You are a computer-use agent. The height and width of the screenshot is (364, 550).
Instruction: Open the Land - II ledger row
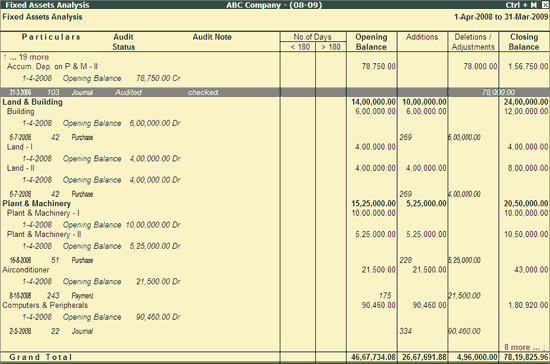point(275,168)
